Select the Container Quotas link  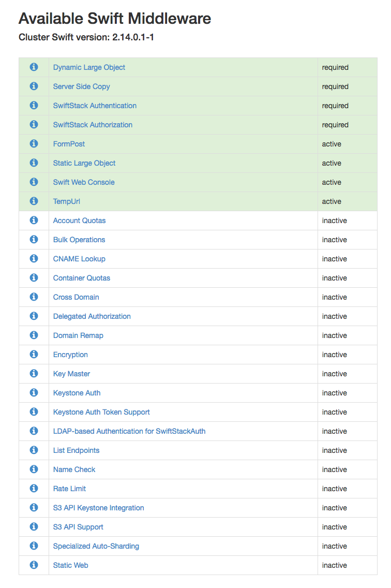[x=82, y=278]
